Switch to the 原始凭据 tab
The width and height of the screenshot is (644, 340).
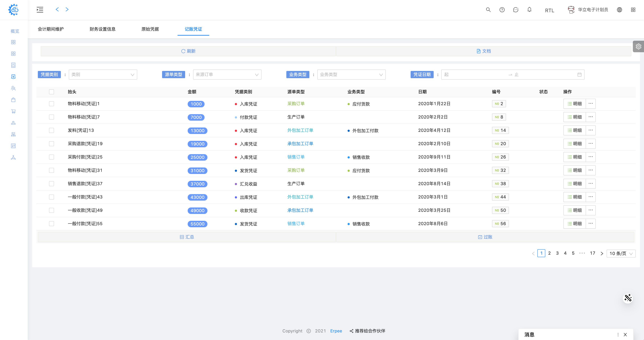pyautogui.click(x=150, y=29)
